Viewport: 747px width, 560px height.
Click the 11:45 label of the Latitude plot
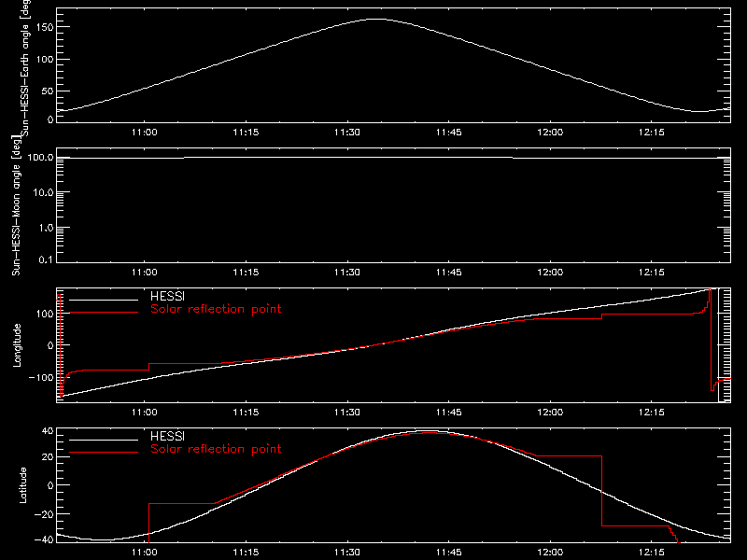[449, 553]
